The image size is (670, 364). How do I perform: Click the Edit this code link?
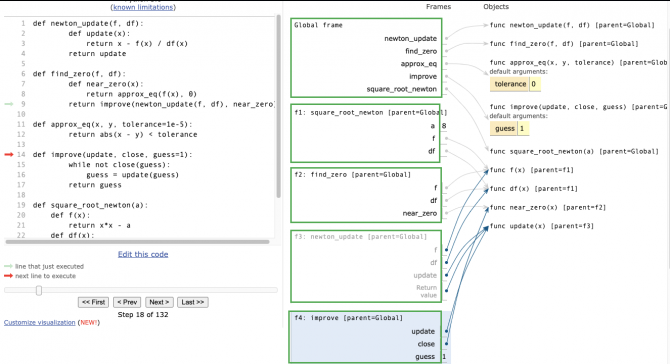[143, 254]
